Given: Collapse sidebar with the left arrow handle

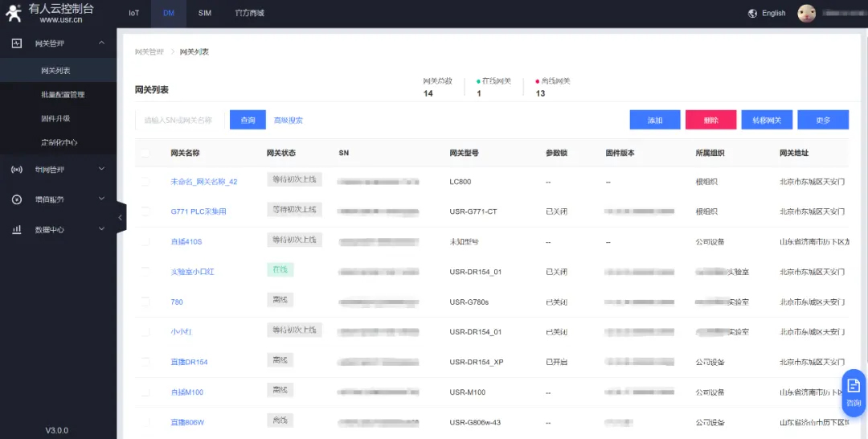Looking at the screenshot, I should click(x=121, y=217).
